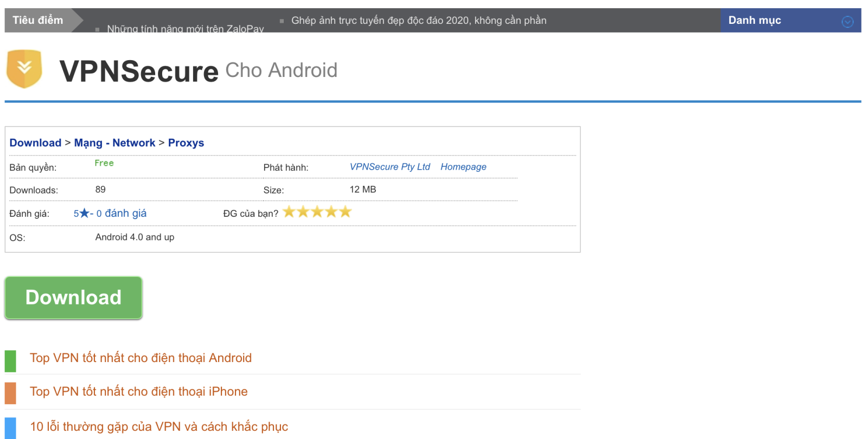Read Ghép ảnh trực tuyến headline
Screen dimensions: 868x439
tap(419, 21)
